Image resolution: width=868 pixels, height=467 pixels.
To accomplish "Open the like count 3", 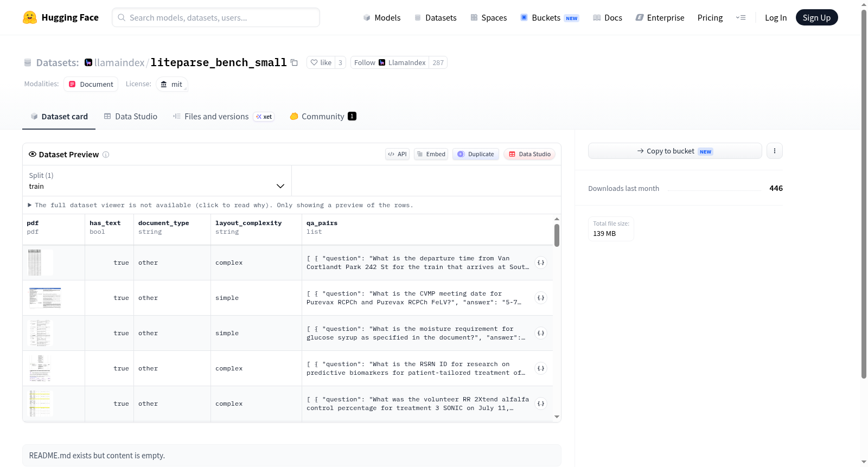I will tap(340, 62).
